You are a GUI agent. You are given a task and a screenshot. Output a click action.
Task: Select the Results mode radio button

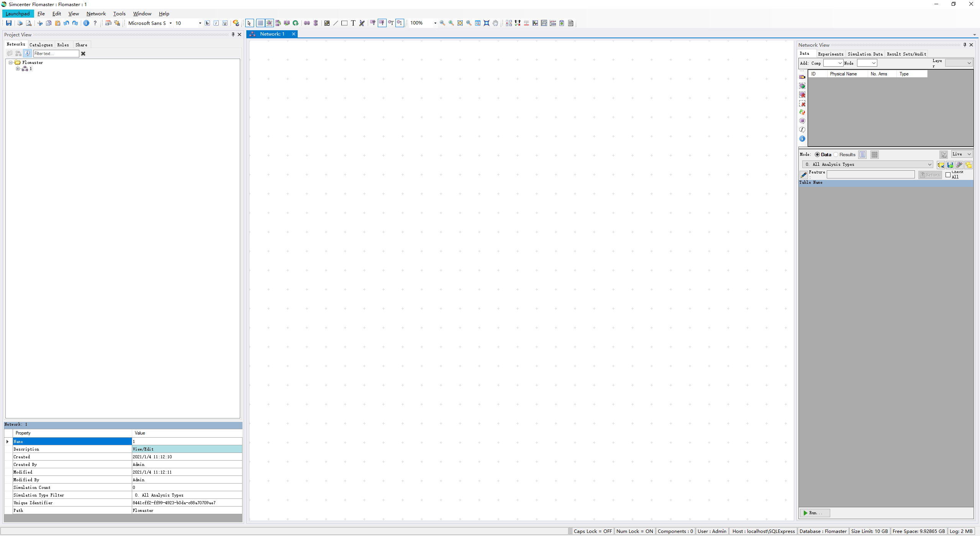pyautogui.click(x=836, y=155)
